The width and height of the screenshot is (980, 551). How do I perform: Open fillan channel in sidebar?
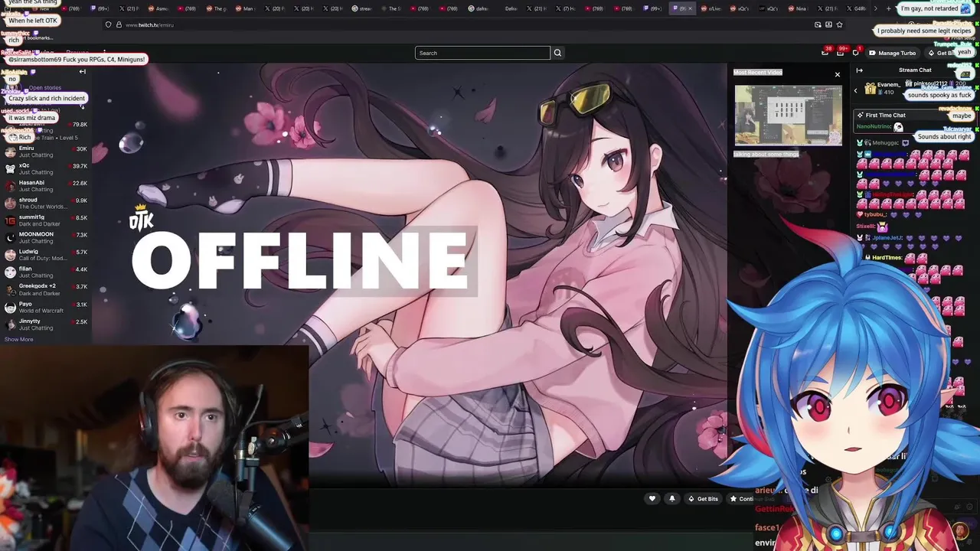(x=46, y=272)
